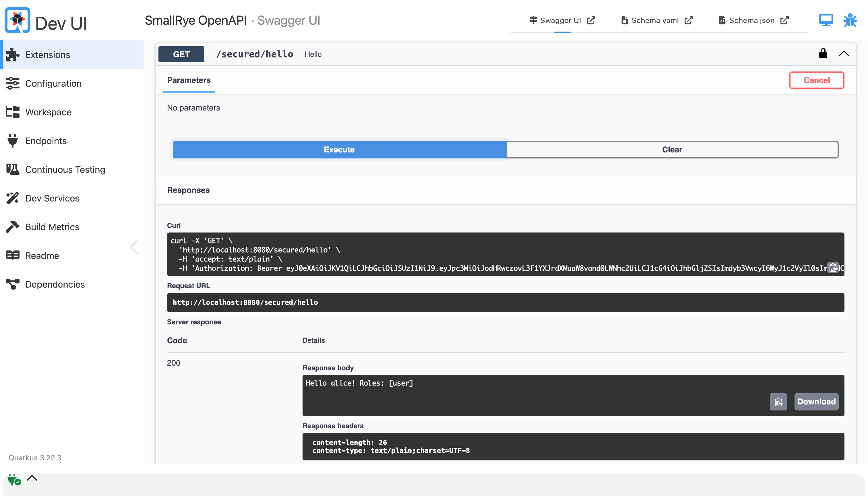Open Continuous Testing in the sidebar
Image resolution: width=868 pixels, height=496 pixels.
point(65,169)
